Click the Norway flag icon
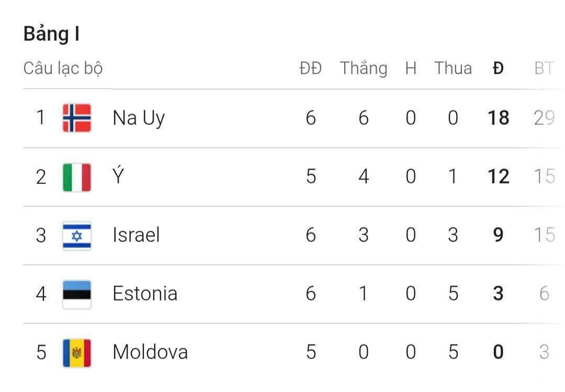This screenshot has width=565, height=392. tap(77, 118)
